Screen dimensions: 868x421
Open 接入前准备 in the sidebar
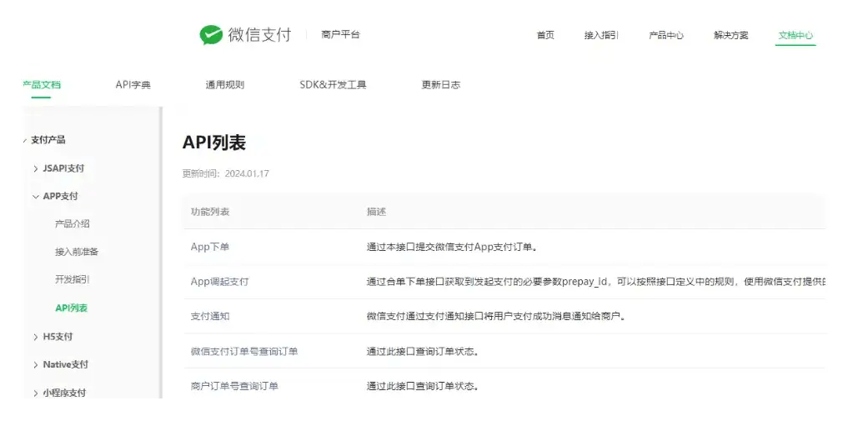(x=77, y=252)
